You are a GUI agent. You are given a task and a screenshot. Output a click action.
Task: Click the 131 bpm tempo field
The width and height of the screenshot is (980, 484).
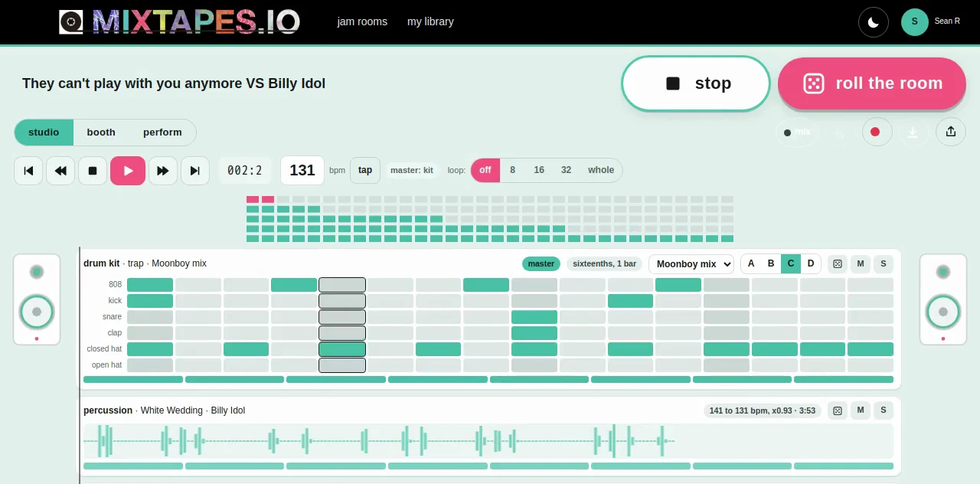[302, 170]
